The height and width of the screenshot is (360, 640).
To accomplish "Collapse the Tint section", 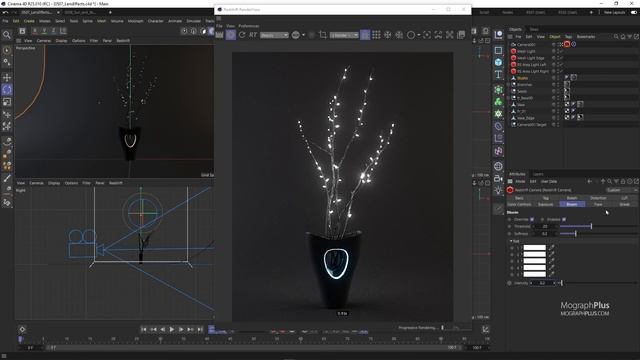I will [511, 241].
